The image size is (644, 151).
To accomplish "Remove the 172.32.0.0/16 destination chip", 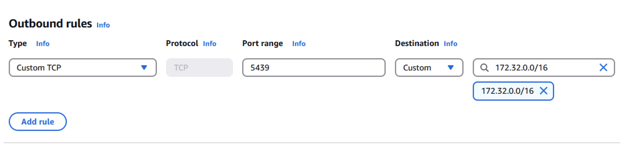I will point(544,91).
